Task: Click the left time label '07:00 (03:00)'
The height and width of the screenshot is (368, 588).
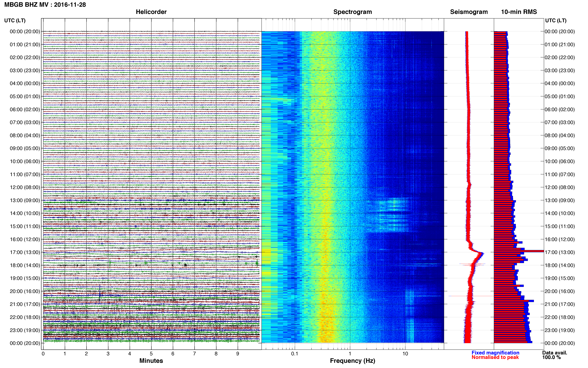Action: (x=25, y=122)
